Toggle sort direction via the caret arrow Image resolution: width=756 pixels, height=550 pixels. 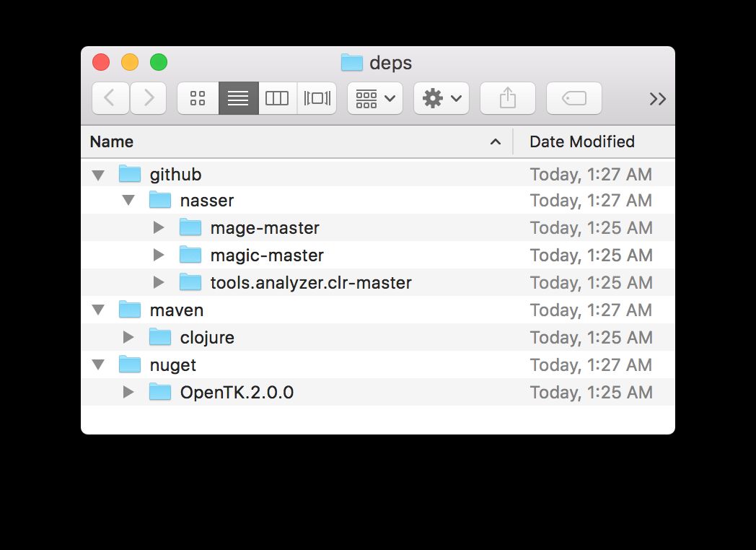point(495,142)
